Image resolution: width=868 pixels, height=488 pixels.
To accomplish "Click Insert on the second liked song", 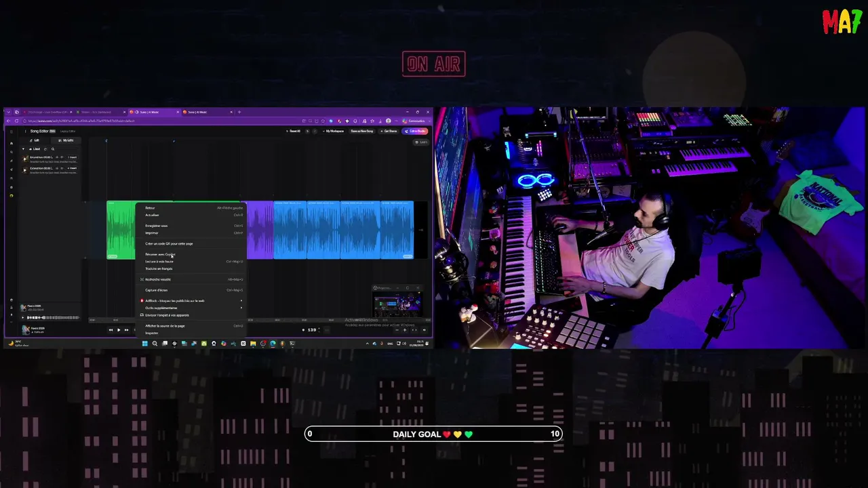I will click(x=73, y=168).
